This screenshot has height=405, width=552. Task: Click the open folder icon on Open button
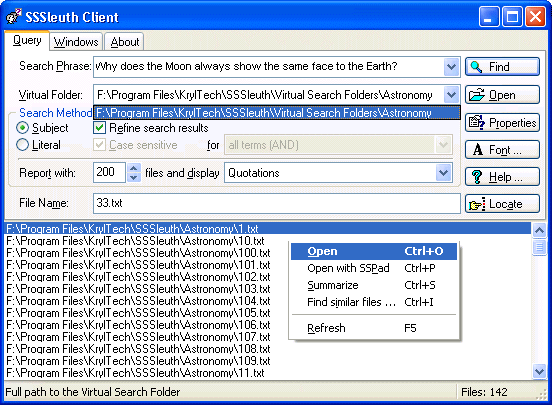tap(477, 95)
